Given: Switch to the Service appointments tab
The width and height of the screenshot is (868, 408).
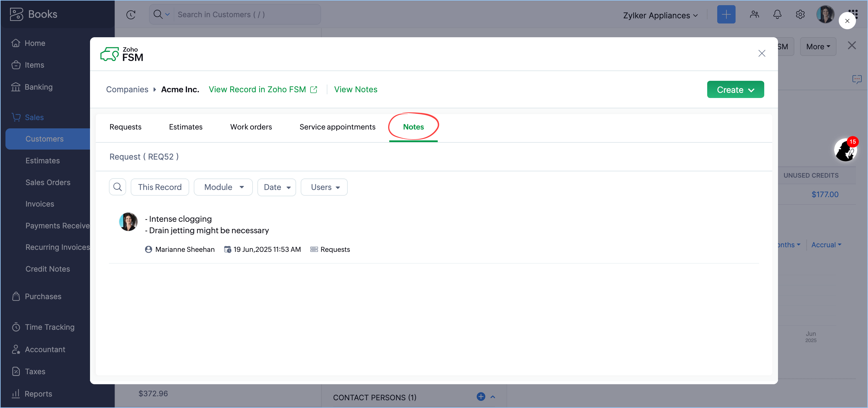Looking at the screenshot, I should point(337,127).
